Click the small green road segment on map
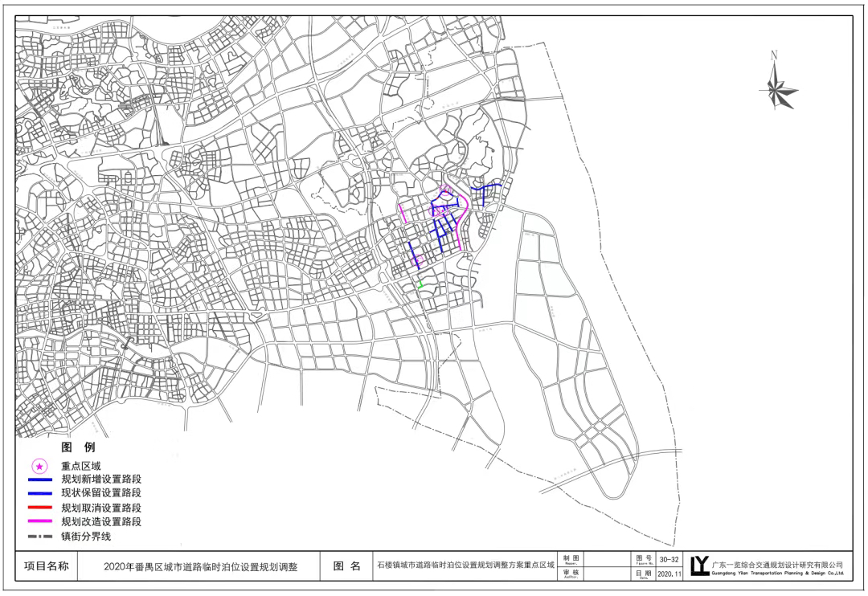This screenshot has height=596, width=868. tap(420, 282)
